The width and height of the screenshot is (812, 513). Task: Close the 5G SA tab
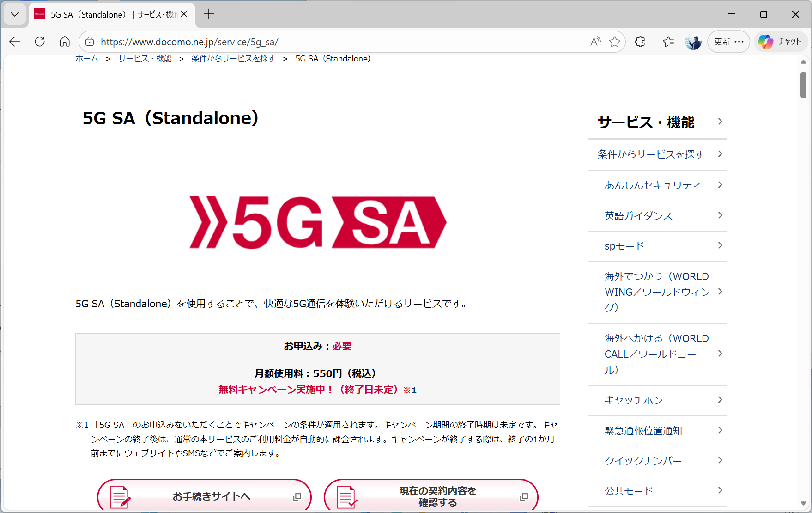(184, 14)
